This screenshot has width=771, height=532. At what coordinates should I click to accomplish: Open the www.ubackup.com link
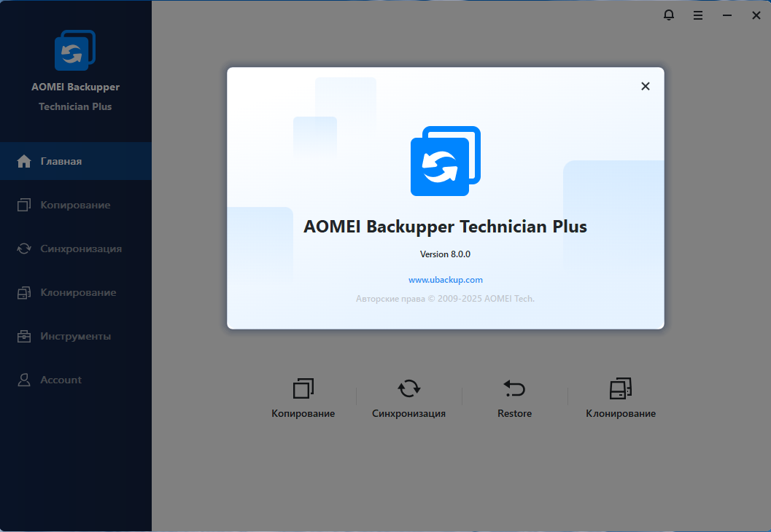coord(445,280)
